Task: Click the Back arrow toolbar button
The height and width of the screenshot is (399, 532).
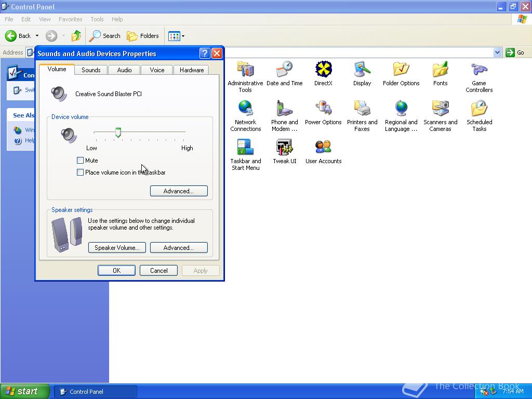Action: point(18,36)
